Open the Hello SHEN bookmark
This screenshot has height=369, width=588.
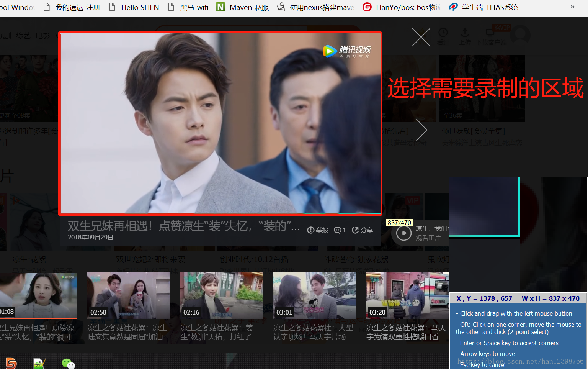[134, 7]
